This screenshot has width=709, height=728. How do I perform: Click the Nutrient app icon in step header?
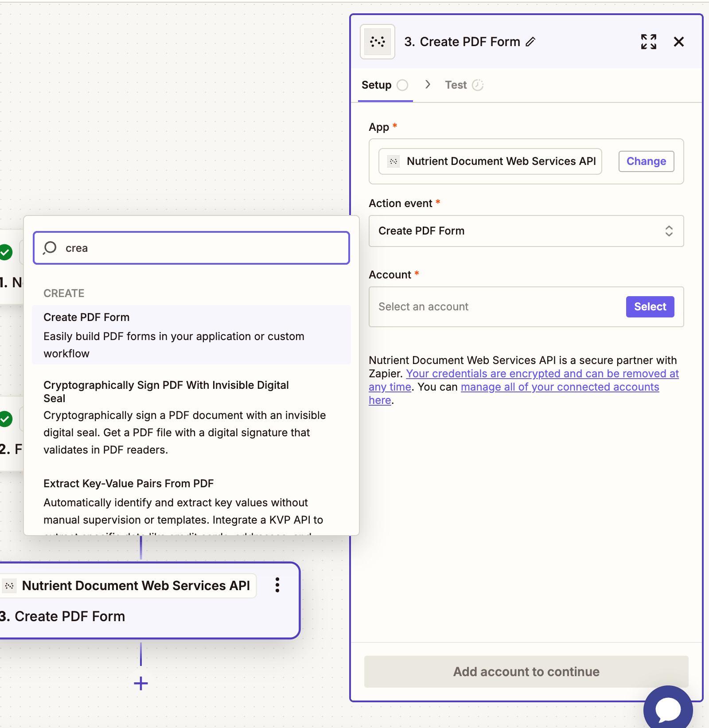click(377, 41)
